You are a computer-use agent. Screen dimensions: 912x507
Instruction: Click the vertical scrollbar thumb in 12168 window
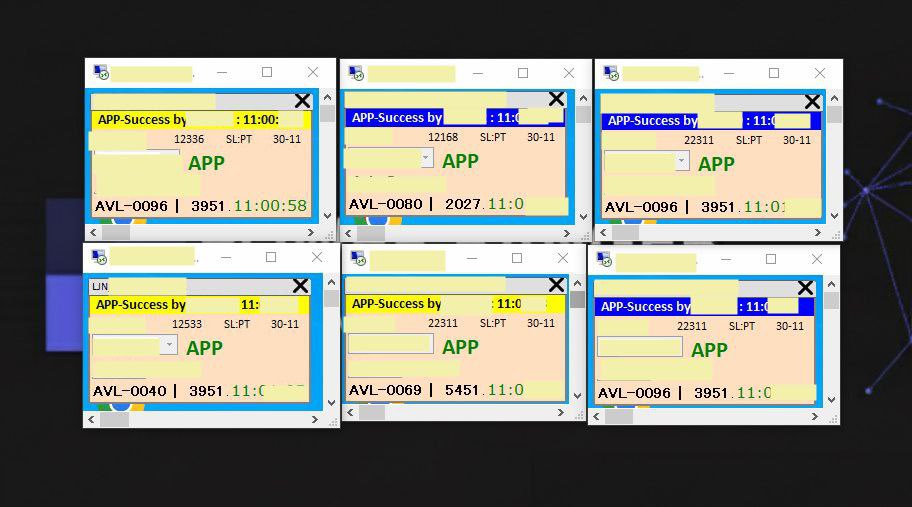[583, 115]
